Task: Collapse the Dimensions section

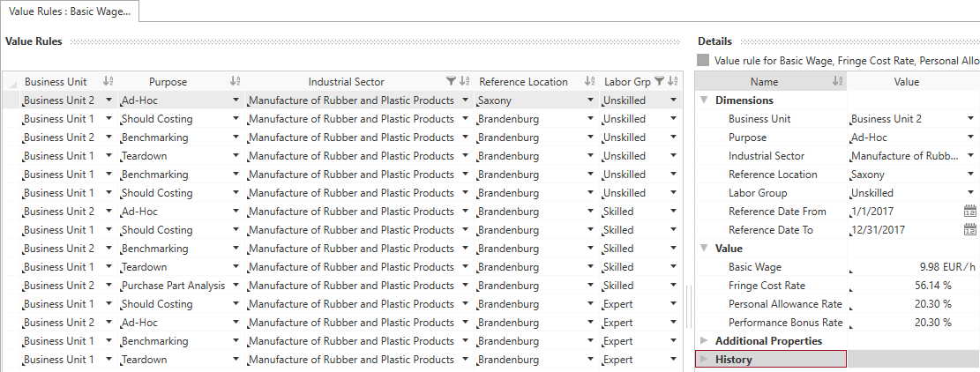Action: point(703,100)
